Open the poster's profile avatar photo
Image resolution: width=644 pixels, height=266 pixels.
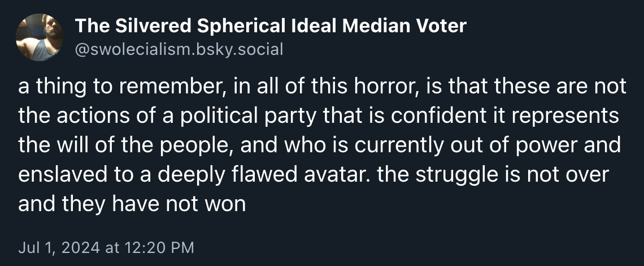pyautogui.click(x=40, y=37)
